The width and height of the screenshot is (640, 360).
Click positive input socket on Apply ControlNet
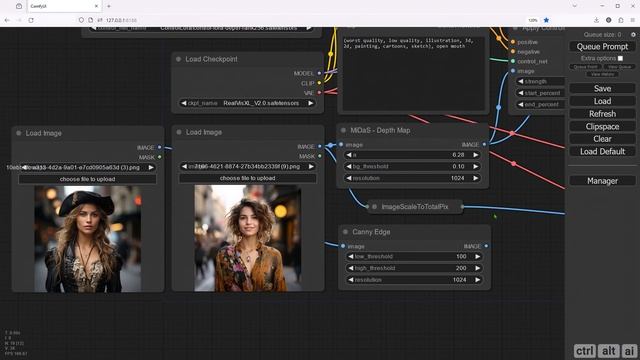click(x=513, y=42)
